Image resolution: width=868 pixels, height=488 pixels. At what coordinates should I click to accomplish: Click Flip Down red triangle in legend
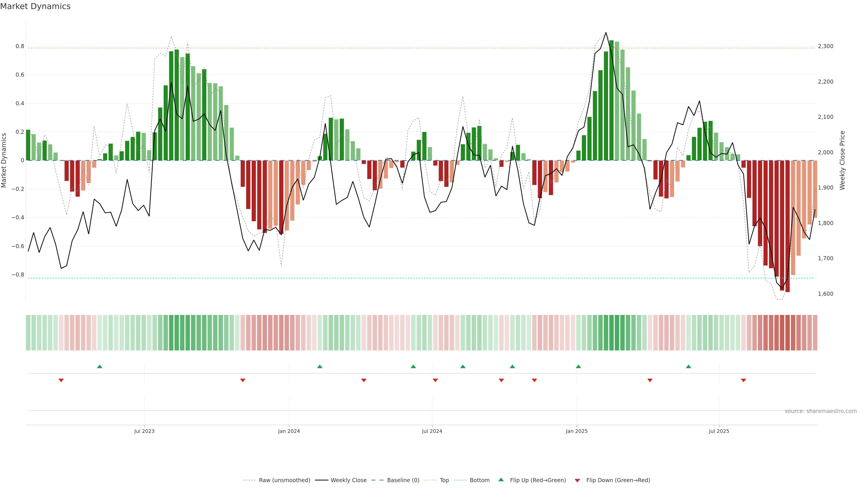[x=577, y=480]
